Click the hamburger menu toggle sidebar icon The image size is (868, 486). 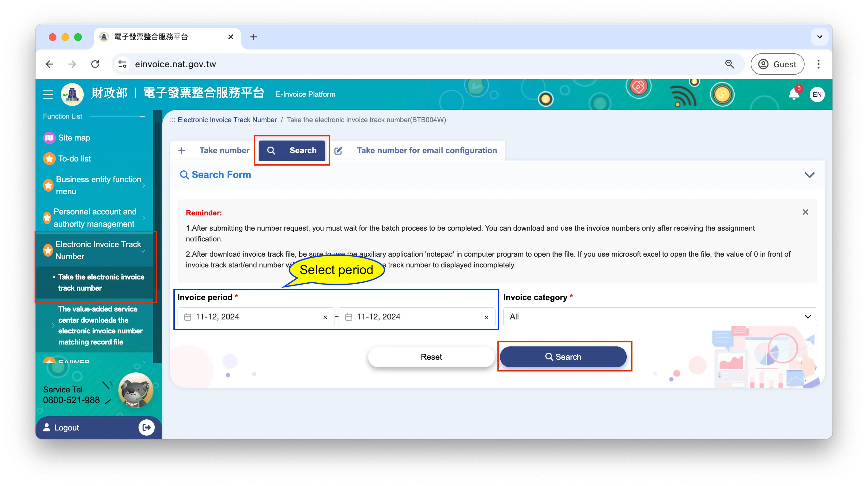48,94
